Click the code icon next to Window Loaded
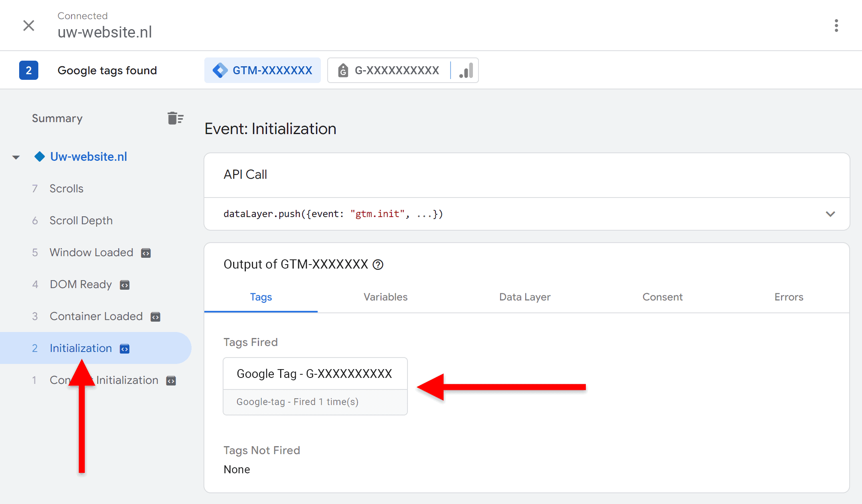Image resolution: width=862 pixels, height=504 pixels. click(x=146, y=253)
